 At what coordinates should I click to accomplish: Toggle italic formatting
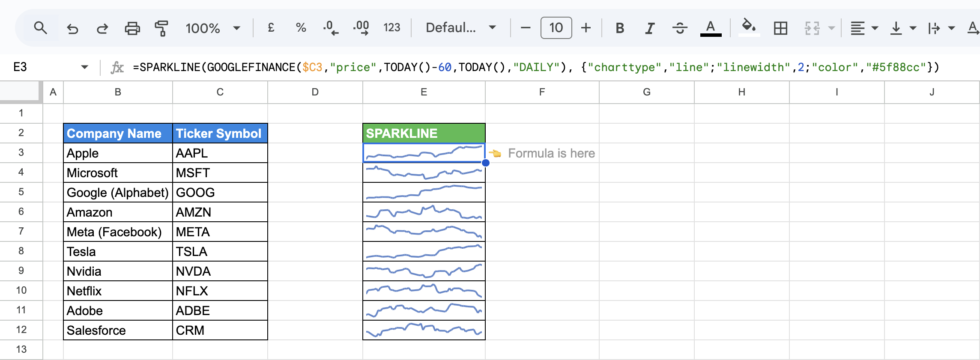[x=650, y=28]
